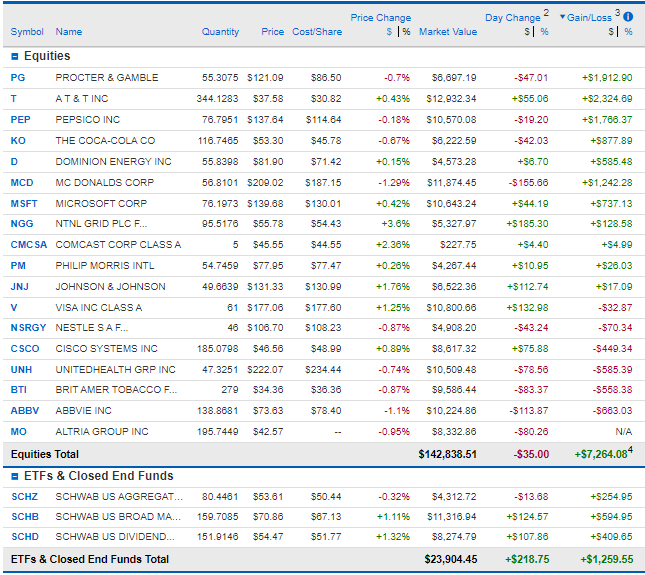Open the JNJ symbol link
This screenshot has width=645, height=575.
point(20,287)
